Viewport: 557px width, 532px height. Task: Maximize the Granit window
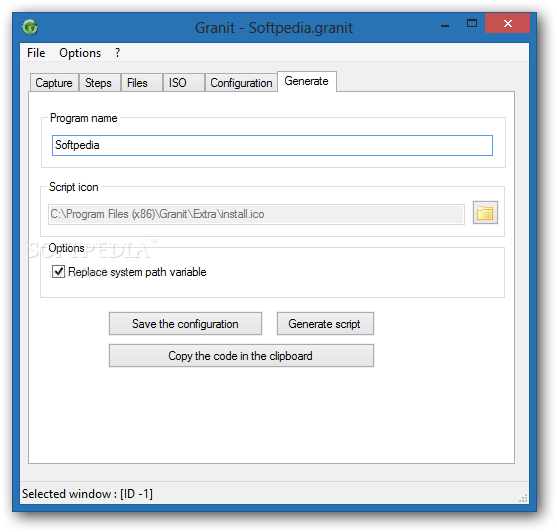(472, 24)
